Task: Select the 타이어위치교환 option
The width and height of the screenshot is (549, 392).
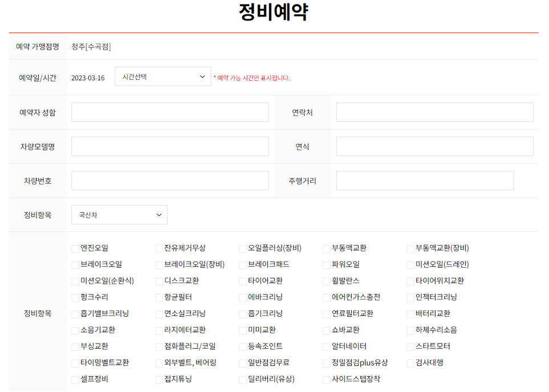Action: tap(410, 281)
